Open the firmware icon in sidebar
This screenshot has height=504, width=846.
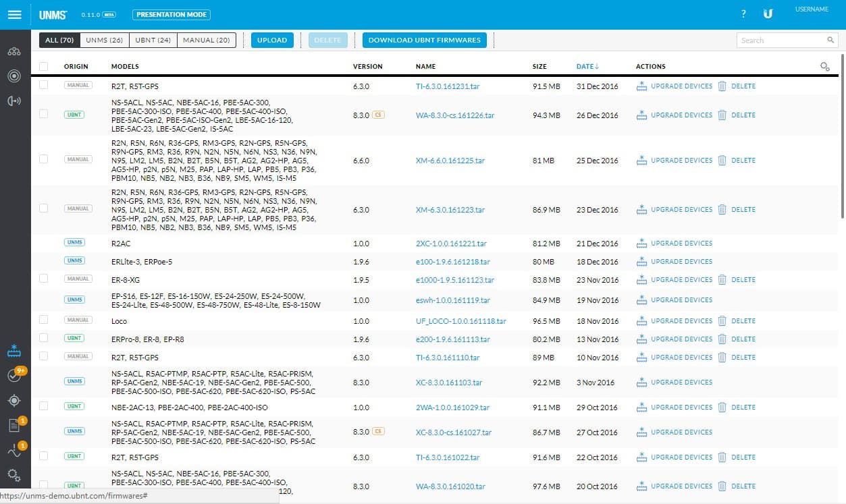pyautogui.click(x=14, y=351)
